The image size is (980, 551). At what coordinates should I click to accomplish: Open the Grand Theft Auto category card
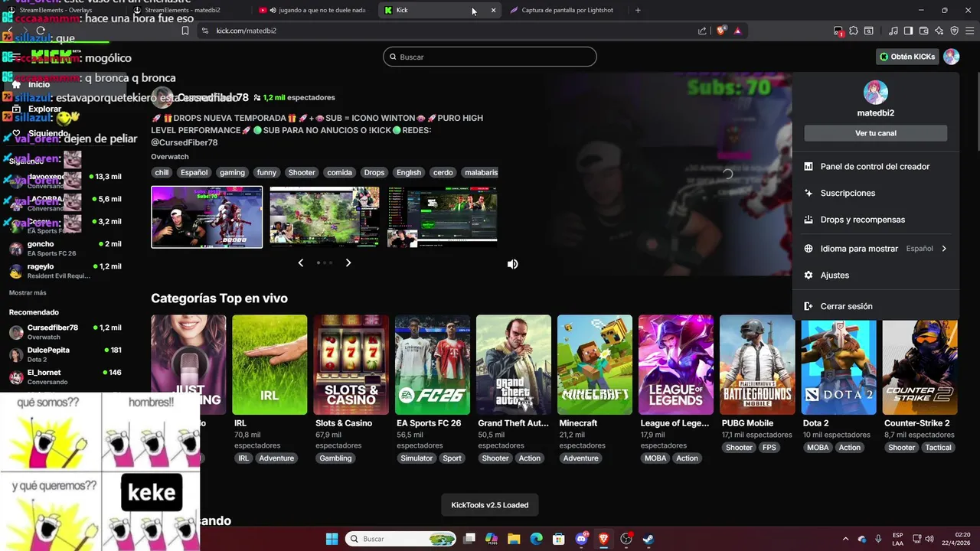click(514, 365)
